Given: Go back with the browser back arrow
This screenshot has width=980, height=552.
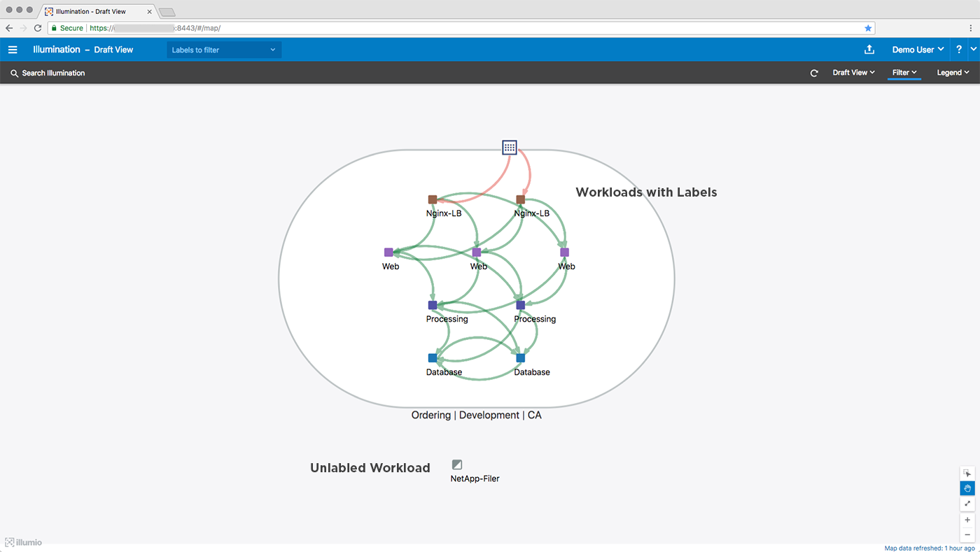Looking at the screenshot, I should tap(9, 28).
